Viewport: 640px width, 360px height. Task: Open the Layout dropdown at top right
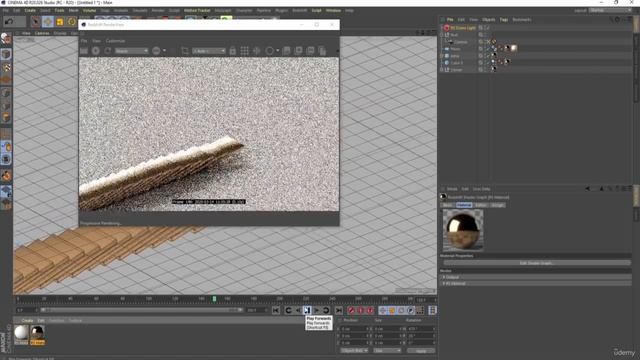coord(609,10)
